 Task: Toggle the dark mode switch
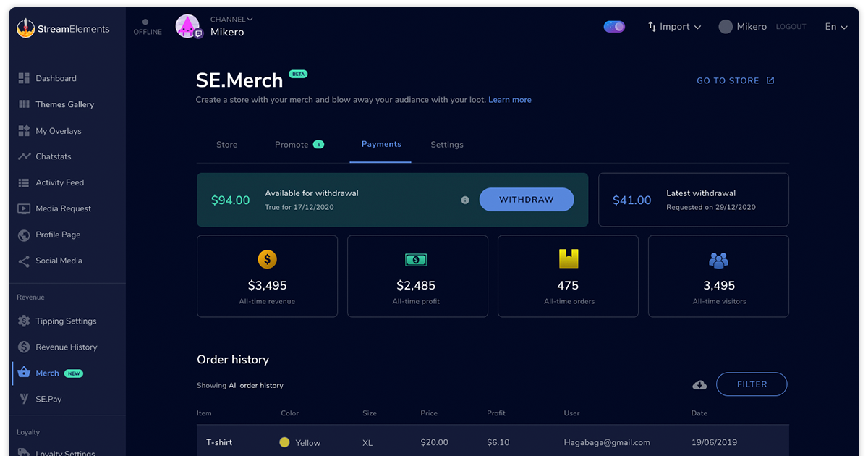tap(614, 27)
